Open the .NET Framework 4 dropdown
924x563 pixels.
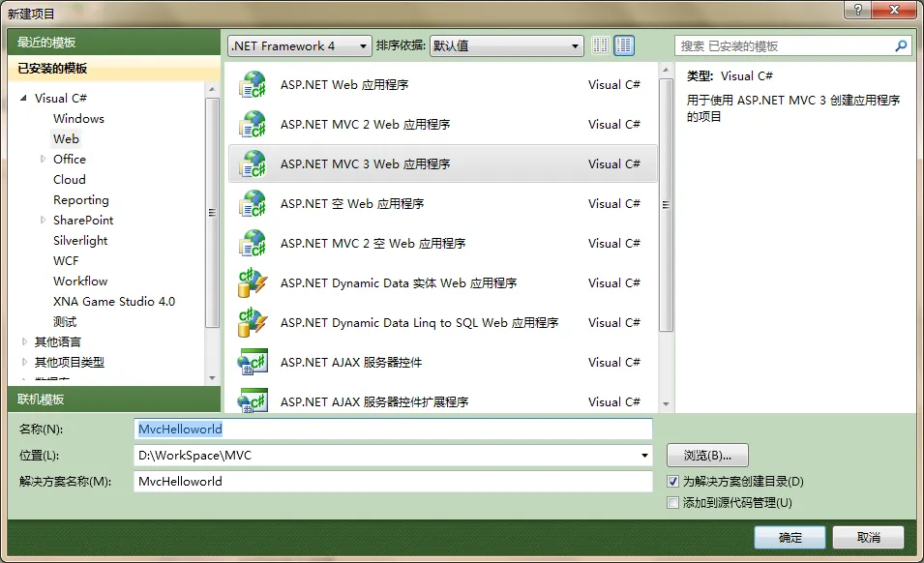pyautogui.click(x=300, y=45)
